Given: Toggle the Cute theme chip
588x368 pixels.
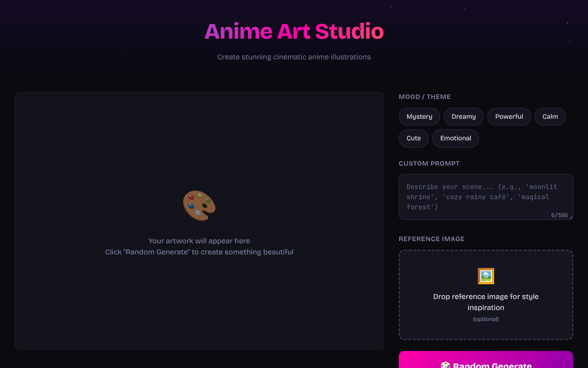Looking at the screenshot, I should [x=413, y=138].
